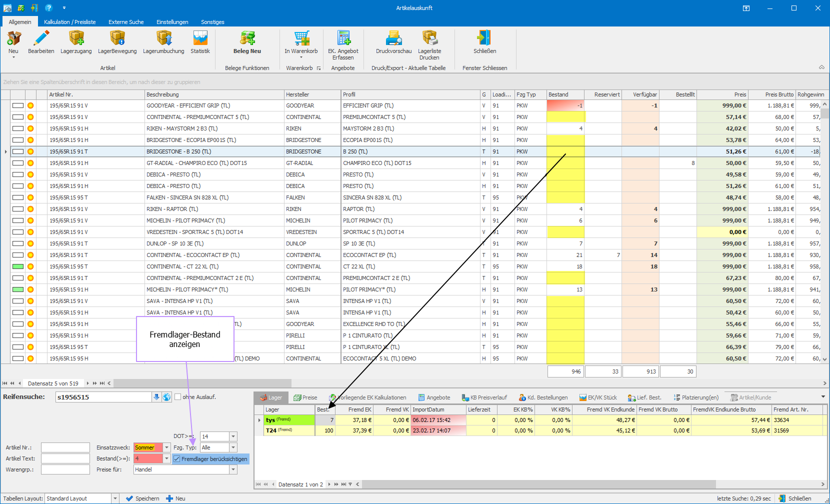830x504 pixels.
Task: Click the Schließen button in status bar
Action: [795, 498]
